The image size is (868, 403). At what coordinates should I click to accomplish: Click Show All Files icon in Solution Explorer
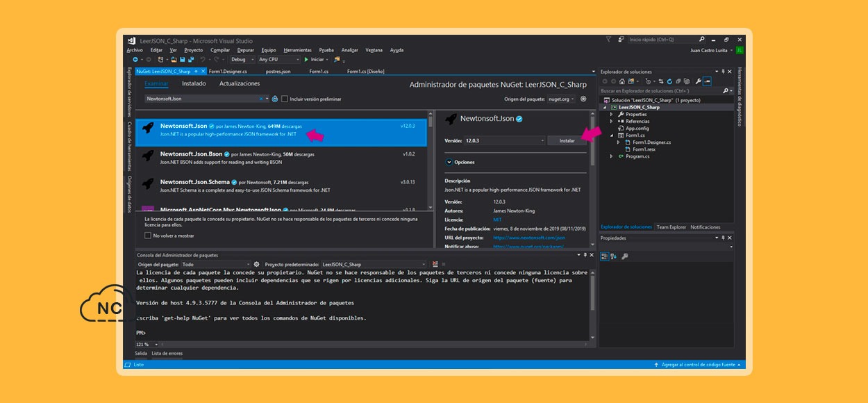(687, 81)
